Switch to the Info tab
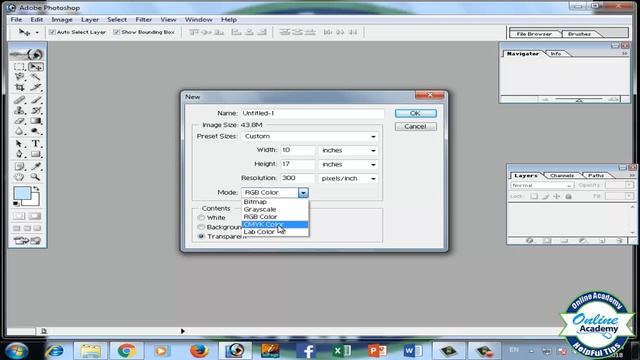This screenshot has height=360, width=640. coord(556,54)
